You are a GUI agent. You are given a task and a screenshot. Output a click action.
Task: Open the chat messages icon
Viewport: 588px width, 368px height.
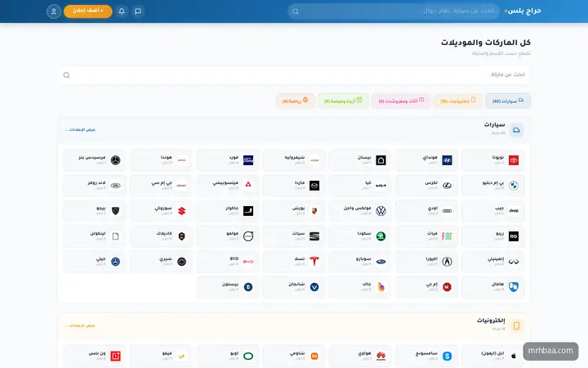point(138,11)
